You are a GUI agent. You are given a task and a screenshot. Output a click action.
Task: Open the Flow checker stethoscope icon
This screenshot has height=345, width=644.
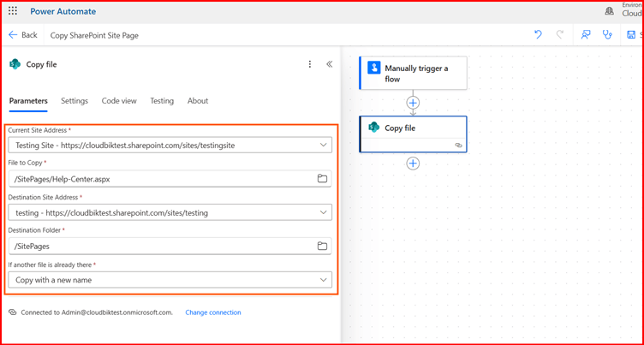click(607, 35)
